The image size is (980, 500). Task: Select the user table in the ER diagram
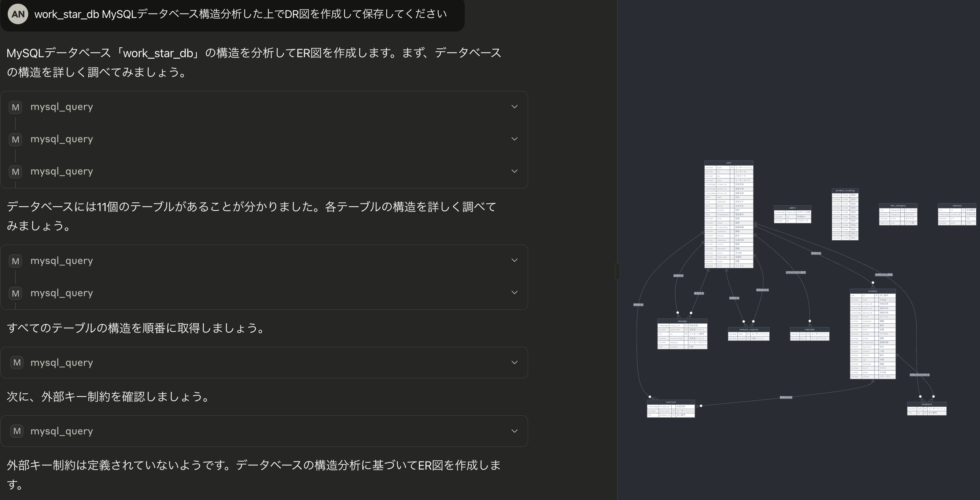[729, 163]
